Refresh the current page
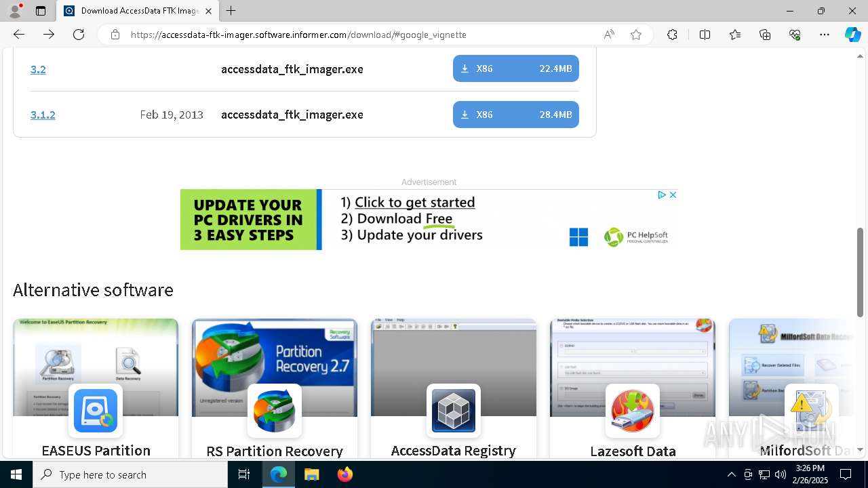This screenshot has width=868, height=488. [79, 35]
